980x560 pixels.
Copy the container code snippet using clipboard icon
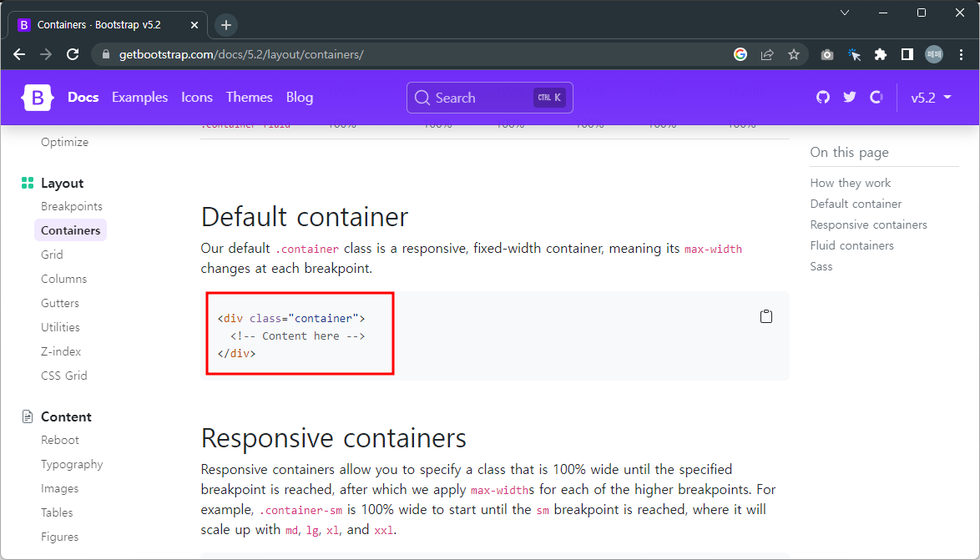766,315
